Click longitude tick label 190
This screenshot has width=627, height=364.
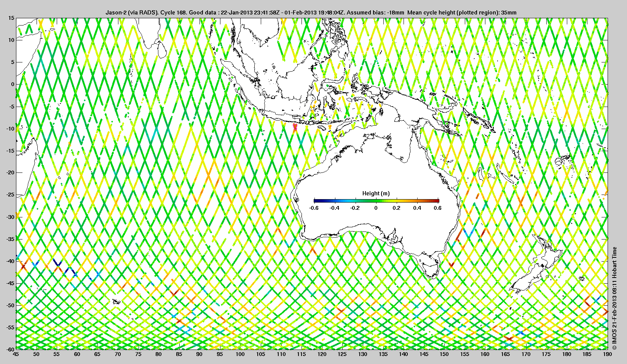(x=608, y=354)
